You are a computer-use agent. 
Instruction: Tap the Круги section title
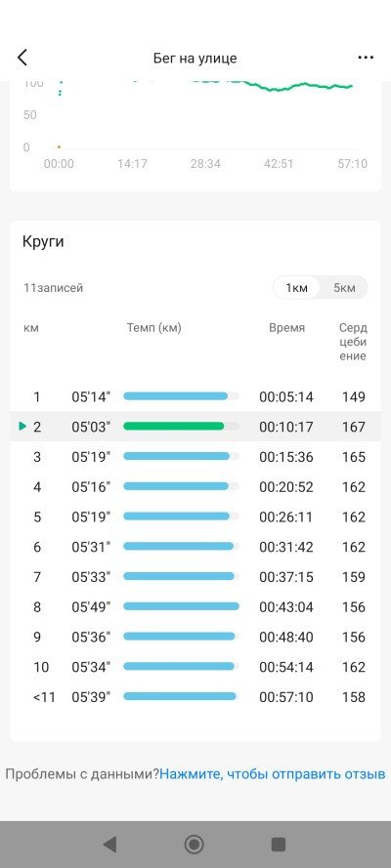pos(43,242)
